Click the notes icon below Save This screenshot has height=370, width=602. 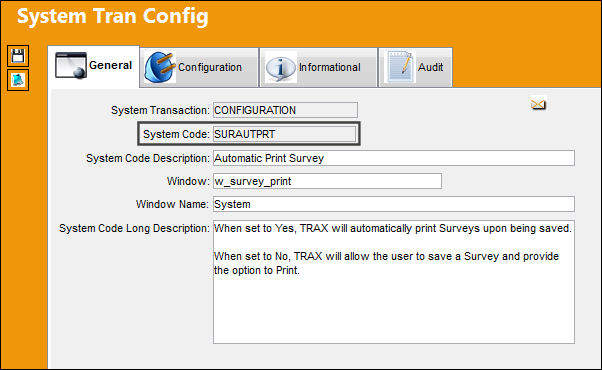coord(18,80)
